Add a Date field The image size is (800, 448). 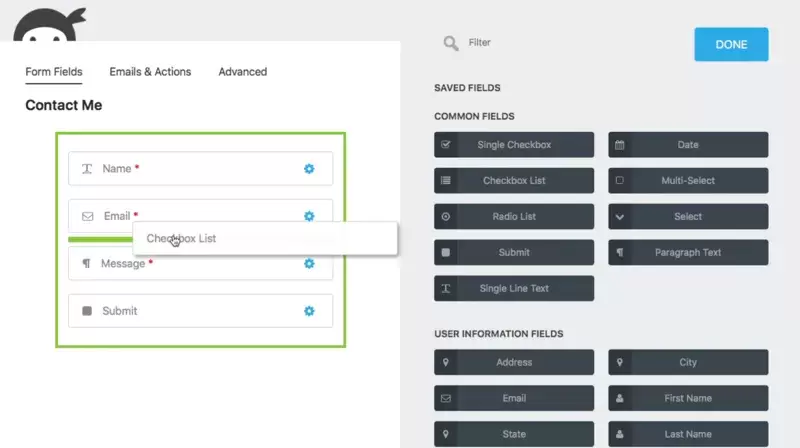tap(688, 145)
